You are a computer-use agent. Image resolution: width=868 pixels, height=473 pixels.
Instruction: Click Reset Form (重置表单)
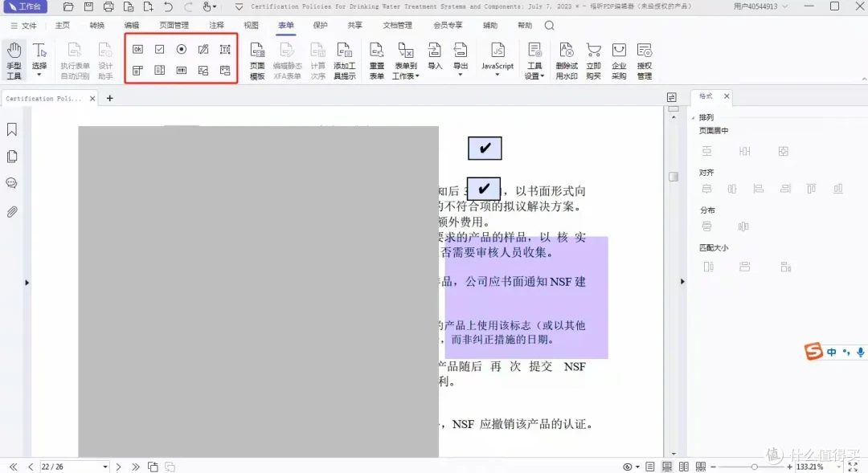coord(376,61)
